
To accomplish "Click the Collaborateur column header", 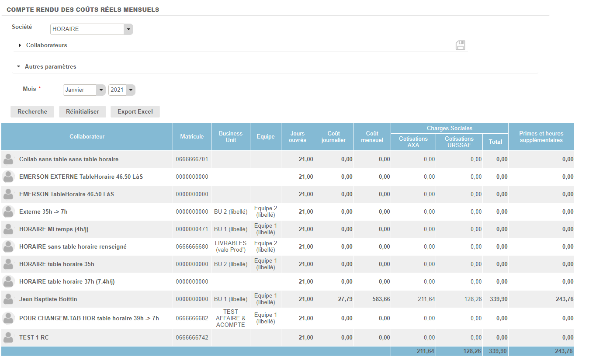I will click(x=87, y=137).
